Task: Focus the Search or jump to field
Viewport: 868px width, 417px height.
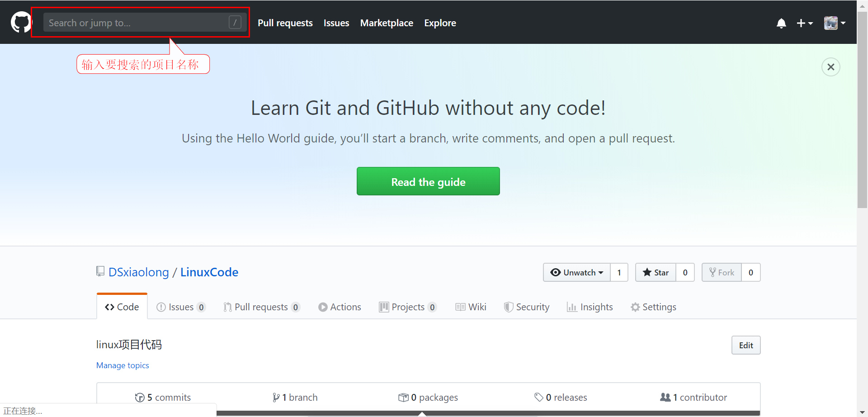Action: click(145, 23)
